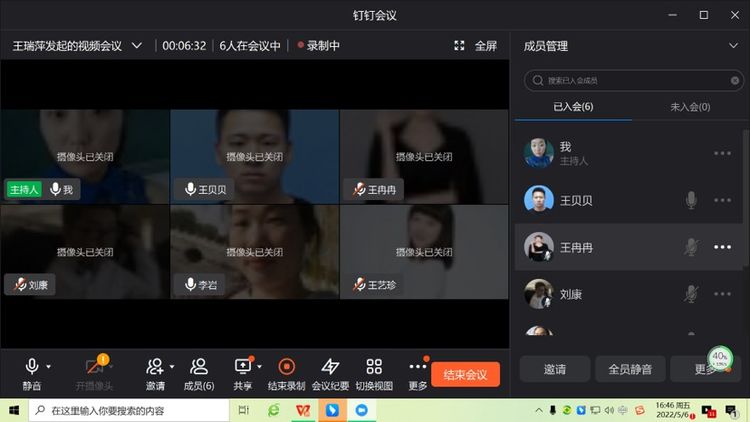This screenshot has width=750, height=422.
Task: Mute everyone with 全员静音 button
Action: pyautogui.click(x=630, y=369)
